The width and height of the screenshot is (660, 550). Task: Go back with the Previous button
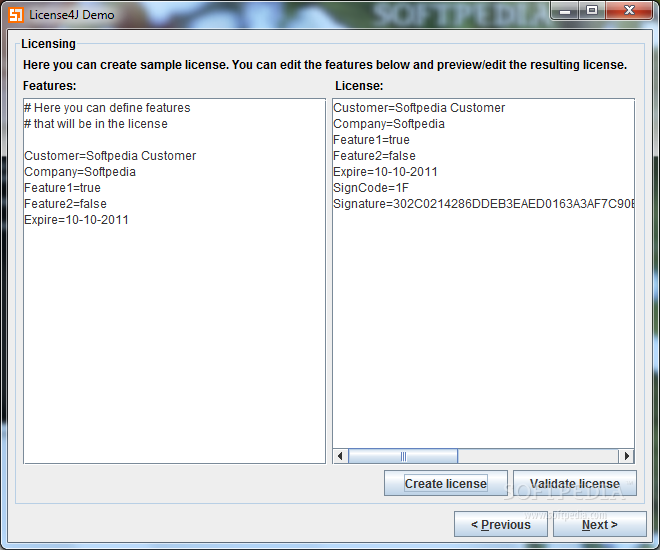(x=500, y=524)
